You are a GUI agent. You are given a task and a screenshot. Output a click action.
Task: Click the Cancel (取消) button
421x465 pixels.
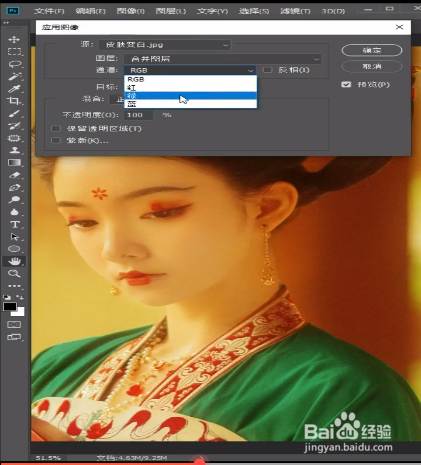point(372,66)
